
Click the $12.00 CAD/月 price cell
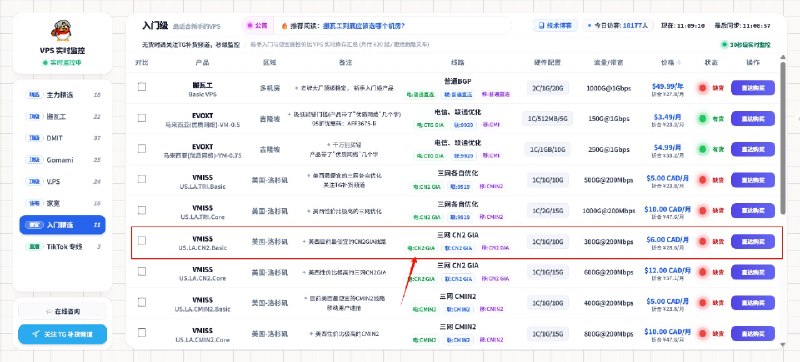pos(667,270)
